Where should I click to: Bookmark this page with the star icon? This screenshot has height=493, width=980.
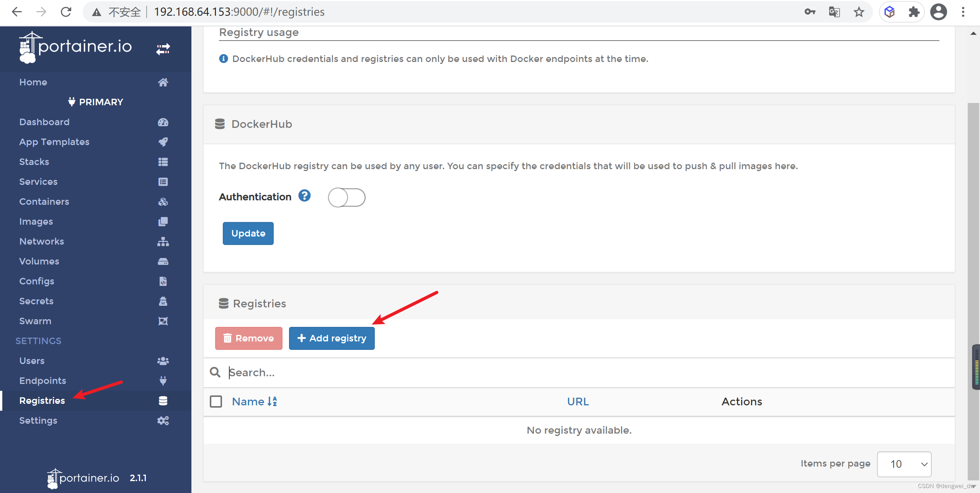coord(859,12)
